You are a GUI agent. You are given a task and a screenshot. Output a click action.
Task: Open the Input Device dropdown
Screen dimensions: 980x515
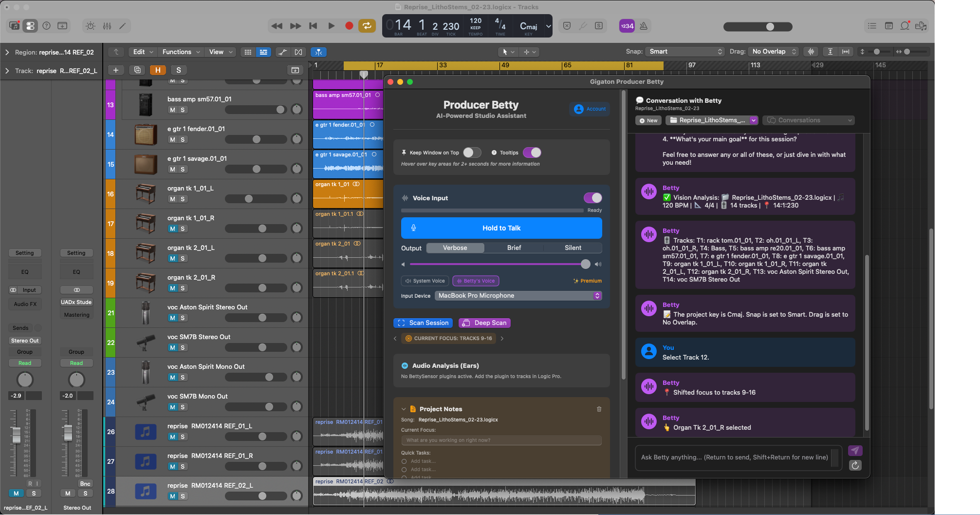(x=518, y=296)
